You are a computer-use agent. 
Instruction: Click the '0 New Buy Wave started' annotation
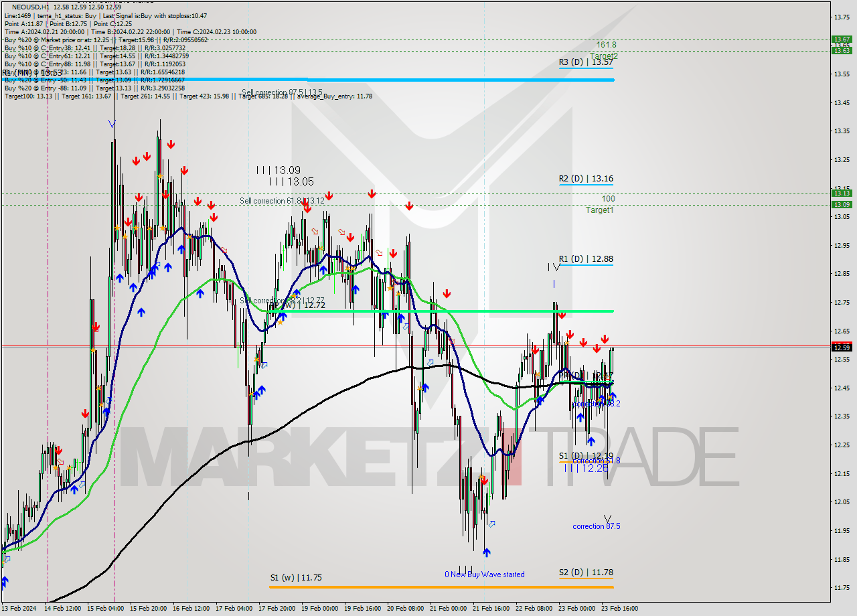[x=485, y=574]
